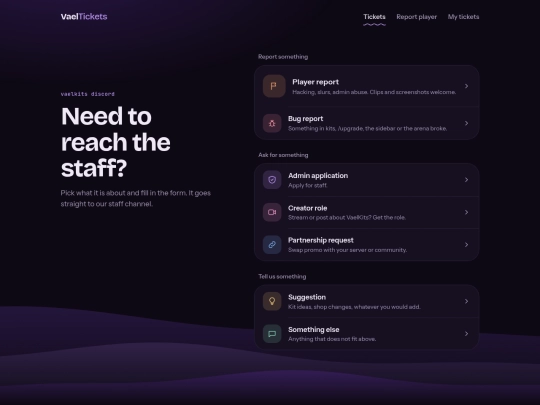
Task: Click the Player report flag icon
Action: pos(274,86)
